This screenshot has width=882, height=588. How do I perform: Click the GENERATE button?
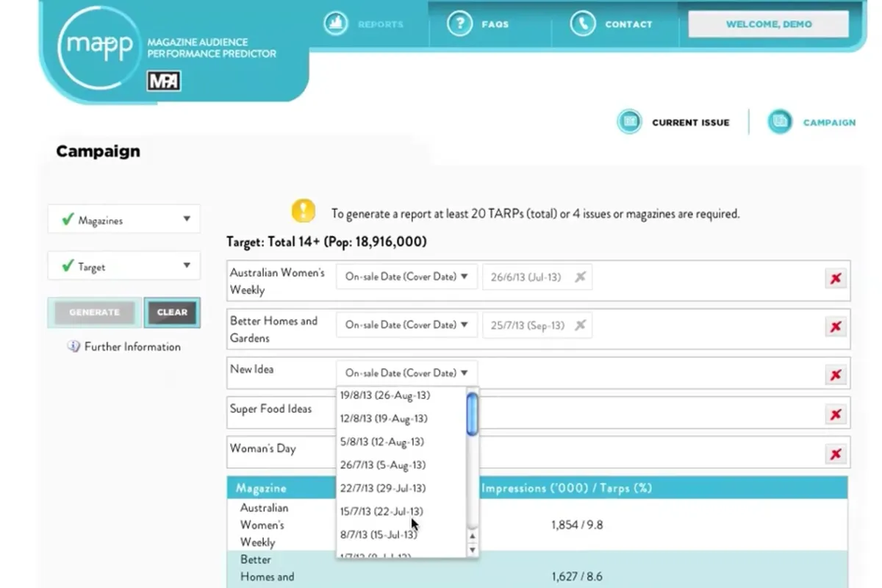(x=94, y=312)
